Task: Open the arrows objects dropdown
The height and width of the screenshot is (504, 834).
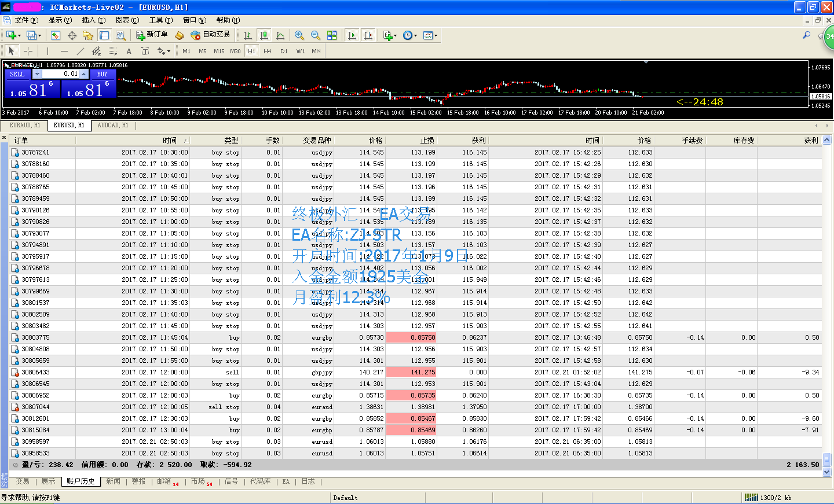Action: click(x=164, y=51)
